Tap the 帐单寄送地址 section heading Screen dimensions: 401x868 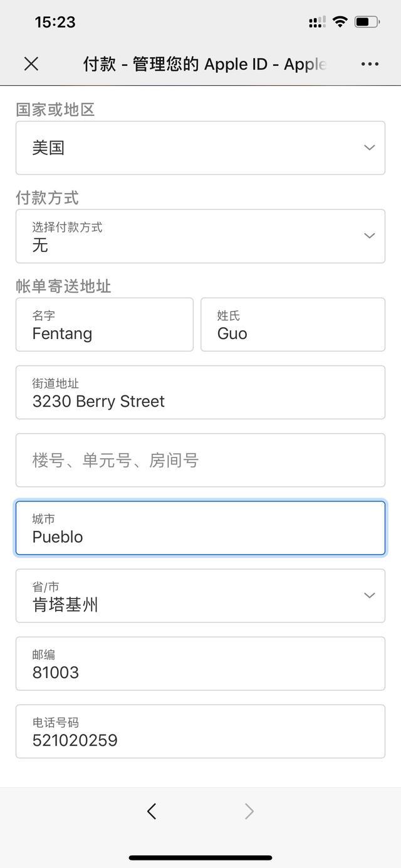(x=65, y=286)
